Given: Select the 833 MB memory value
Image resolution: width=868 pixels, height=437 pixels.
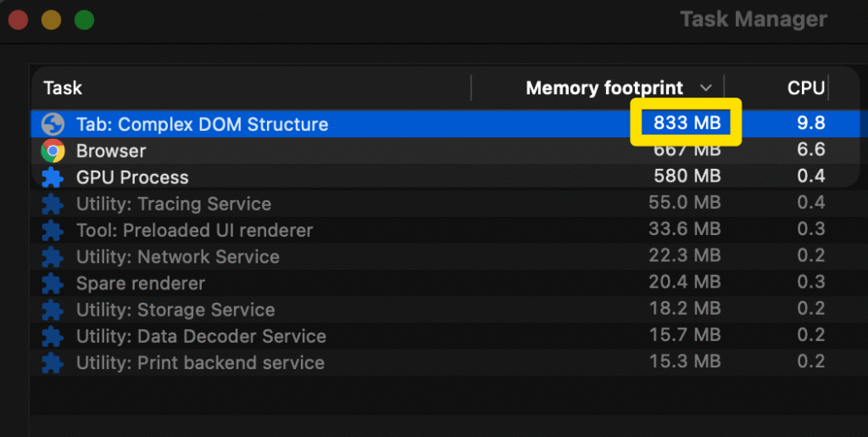Looking at the screenshot, I should [x=687, y=123].
